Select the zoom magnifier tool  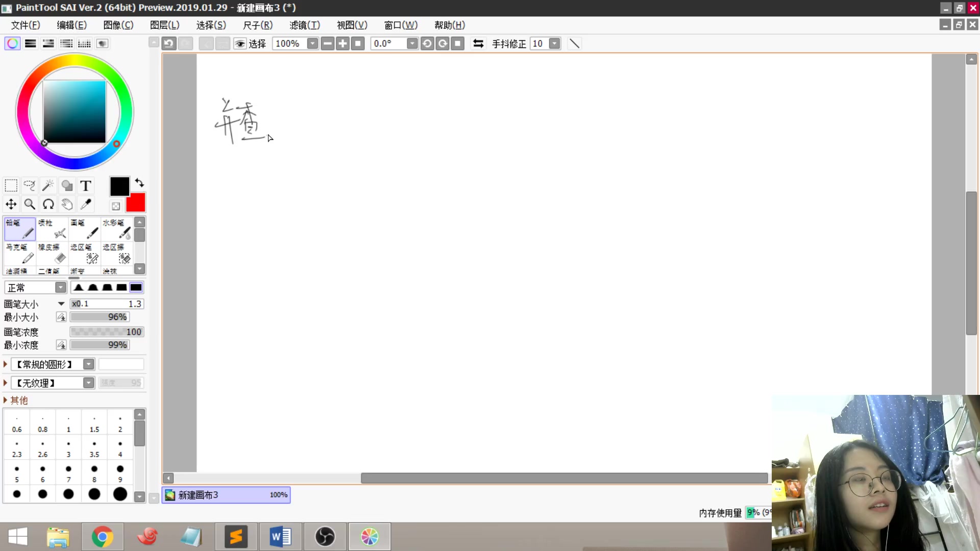(30, 205)
